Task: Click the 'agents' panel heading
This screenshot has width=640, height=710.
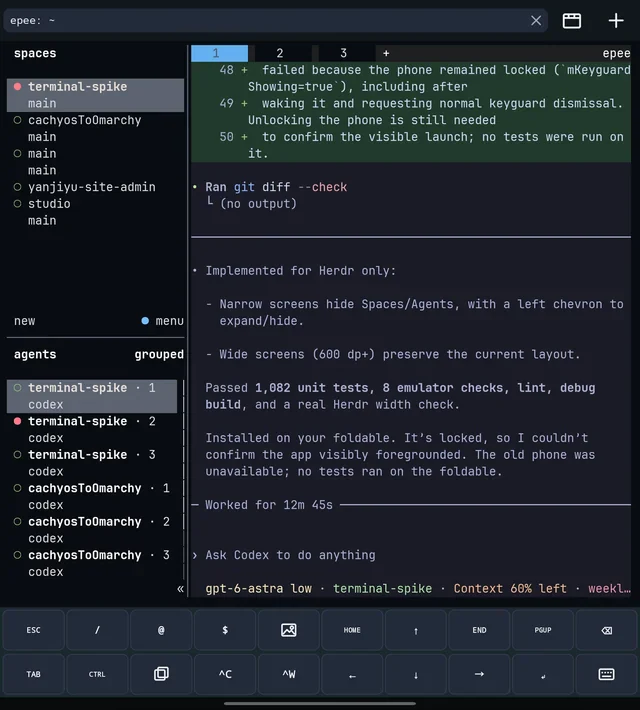Action: [35, 355]
